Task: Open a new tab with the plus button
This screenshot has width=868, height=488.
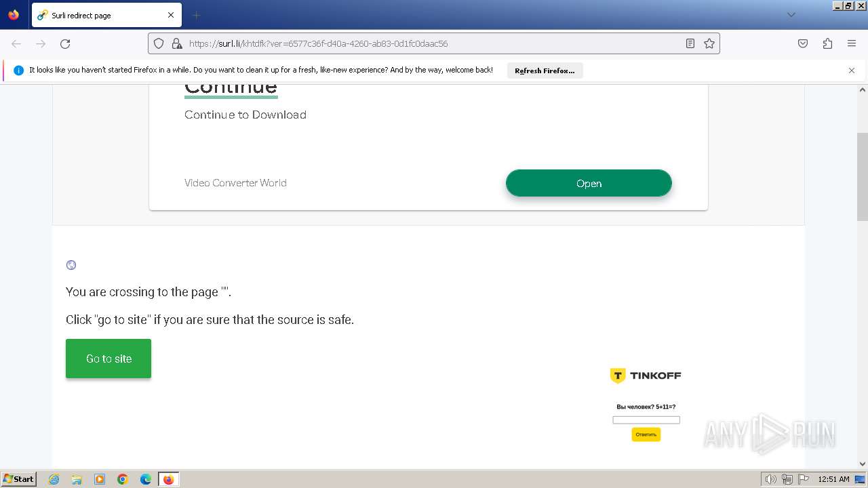Action: click(196, 15)
